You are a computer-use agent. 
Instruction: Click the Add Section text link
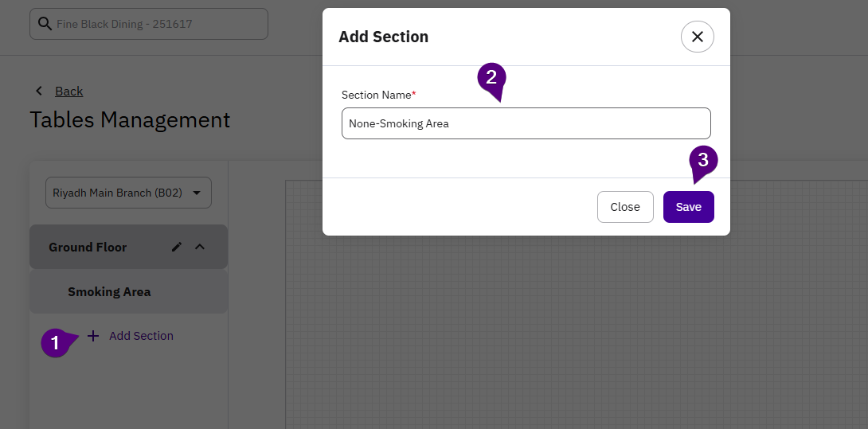click(141, 336)
